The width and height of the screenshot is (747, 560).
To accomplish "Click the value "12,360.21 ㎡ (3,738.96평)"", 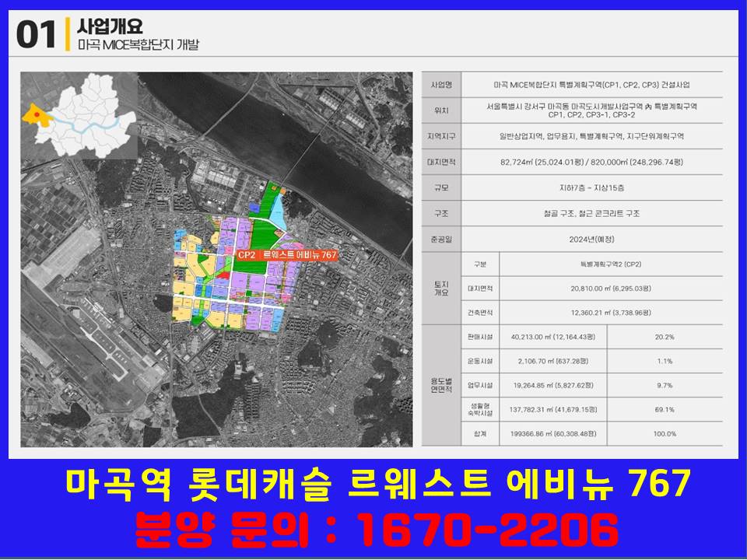I will (x=611, y=313).
